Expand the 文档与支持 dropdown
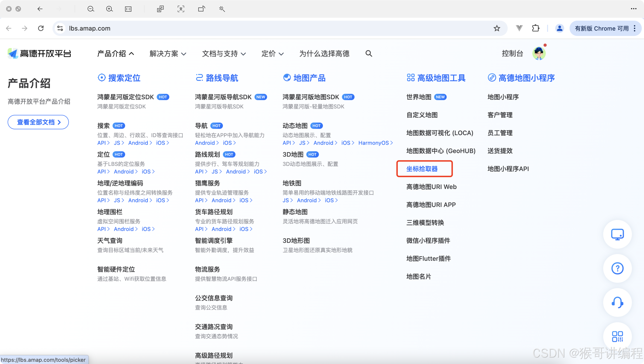The height and width of the screenshot is (364, 644). tap(224, 53)
